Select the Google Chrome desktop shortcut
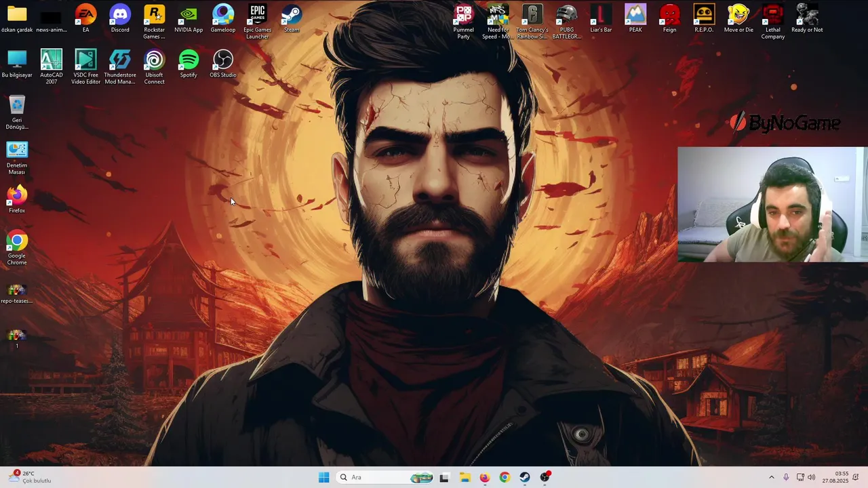 (x=17, y=247)
